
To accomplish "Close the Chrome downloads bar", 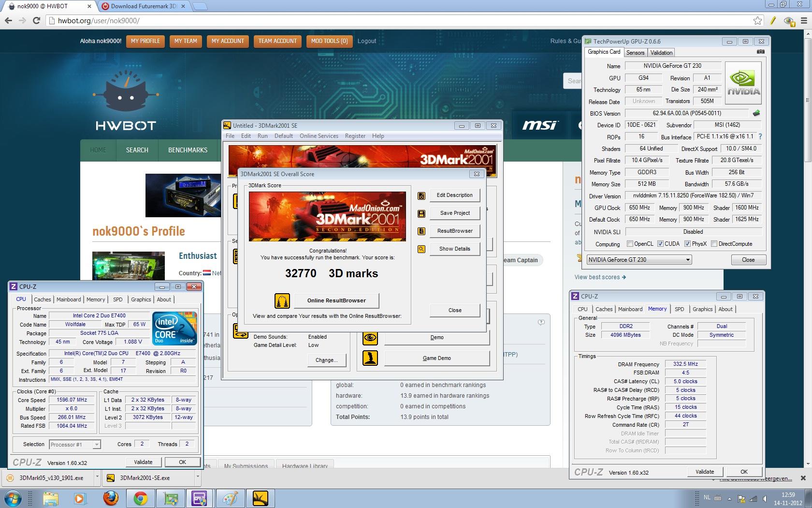I will point(803,478).
